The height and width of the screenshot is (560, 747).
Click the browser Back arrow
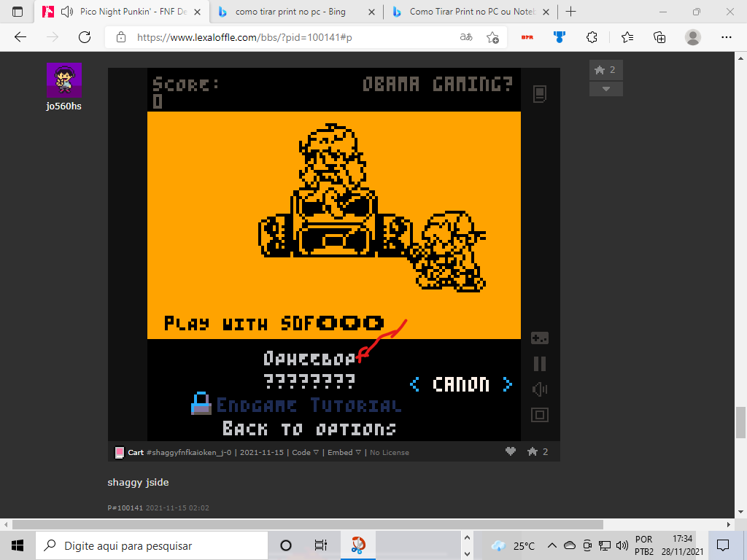tap(20, 37)
